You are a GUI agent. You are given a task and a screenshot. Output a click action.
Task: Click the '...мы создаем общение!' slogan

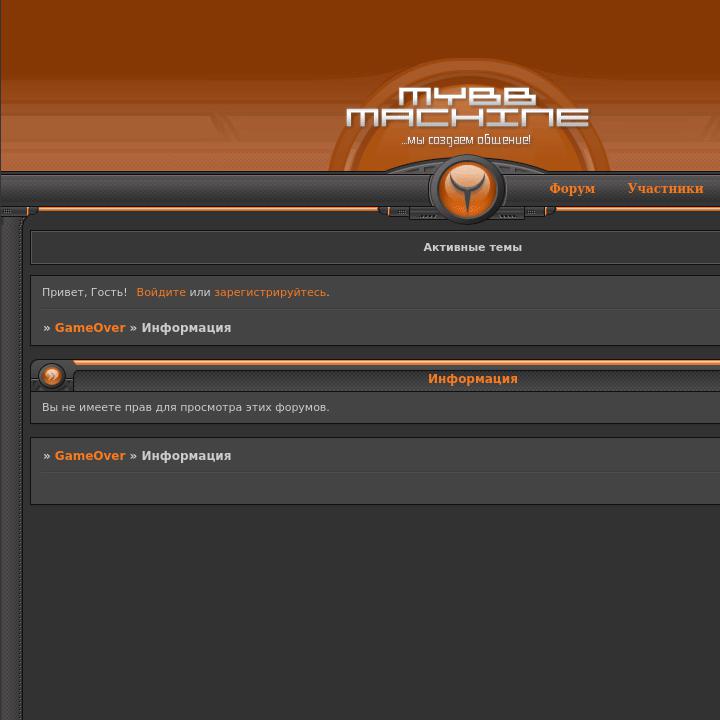pyautogui.click(x=466, y=140)
